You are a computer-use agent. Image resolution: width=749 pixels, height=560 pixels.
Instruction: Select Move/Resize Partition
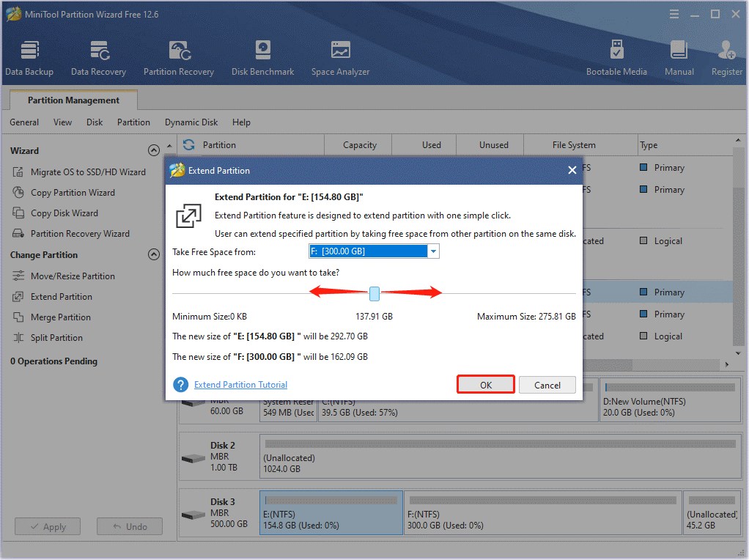point(64,276)
